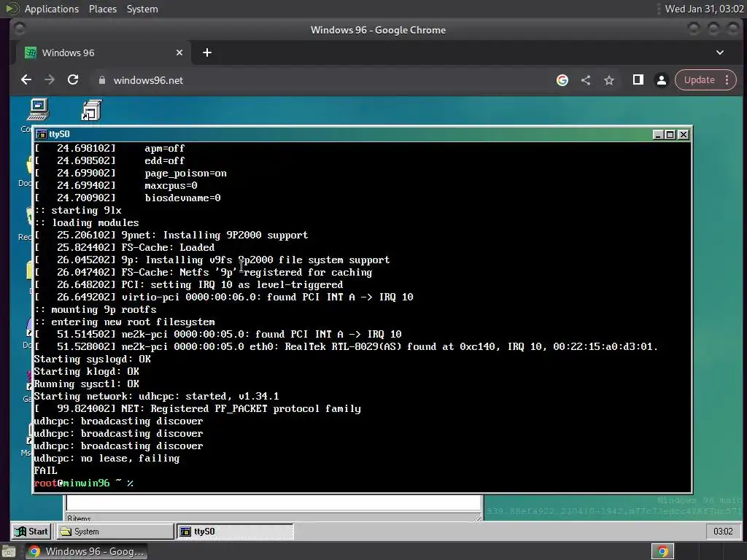Go back in the browser
747x560 pixels.
click(x=26, y=80)
